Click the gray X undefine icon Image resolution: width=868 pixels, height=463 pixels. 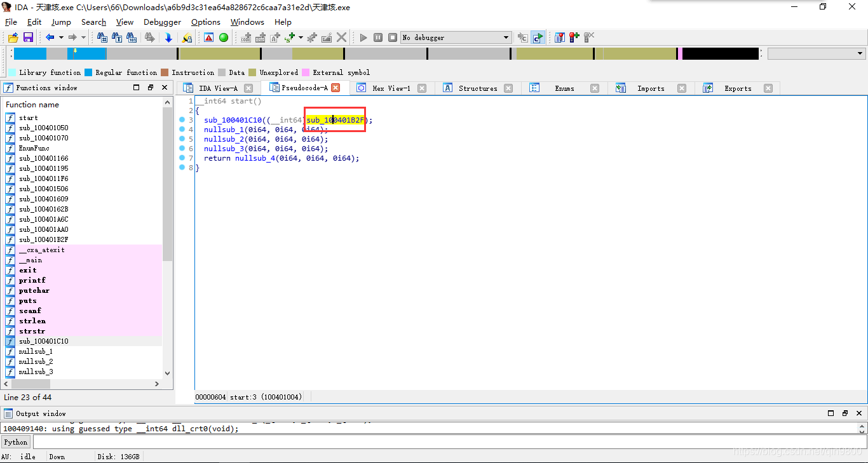(342, 37)
